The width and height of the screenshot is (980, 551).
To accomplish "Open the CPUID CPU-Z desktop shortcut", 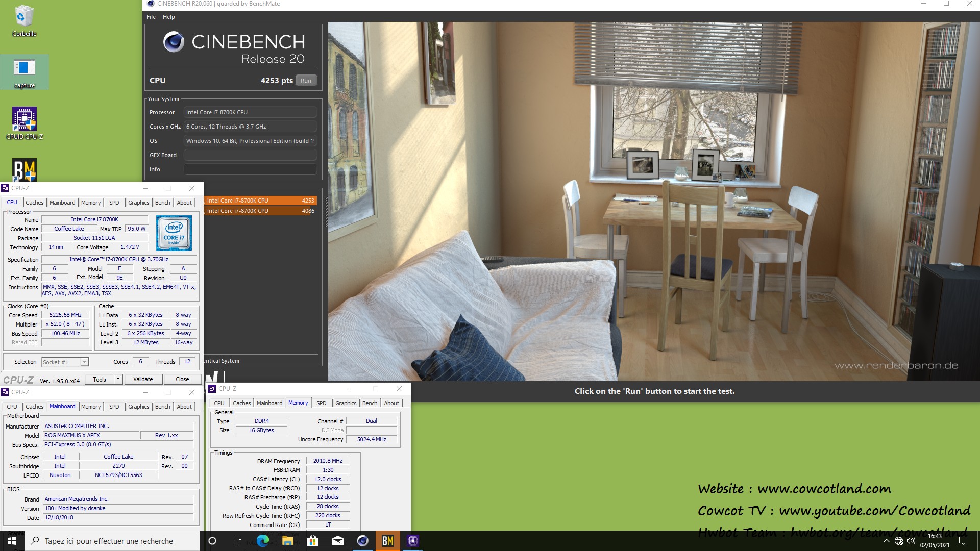I will [x=24, y=123].
